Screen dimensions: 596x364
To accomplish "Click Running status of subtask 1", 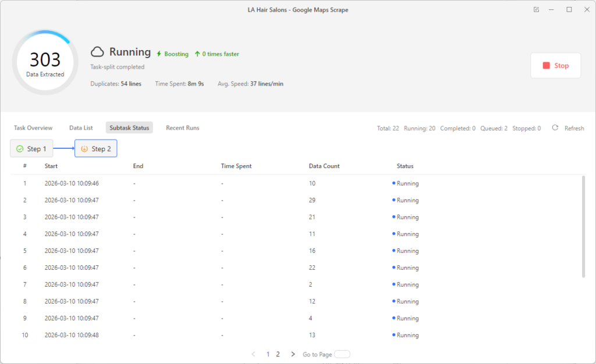I will coord(406,183).
